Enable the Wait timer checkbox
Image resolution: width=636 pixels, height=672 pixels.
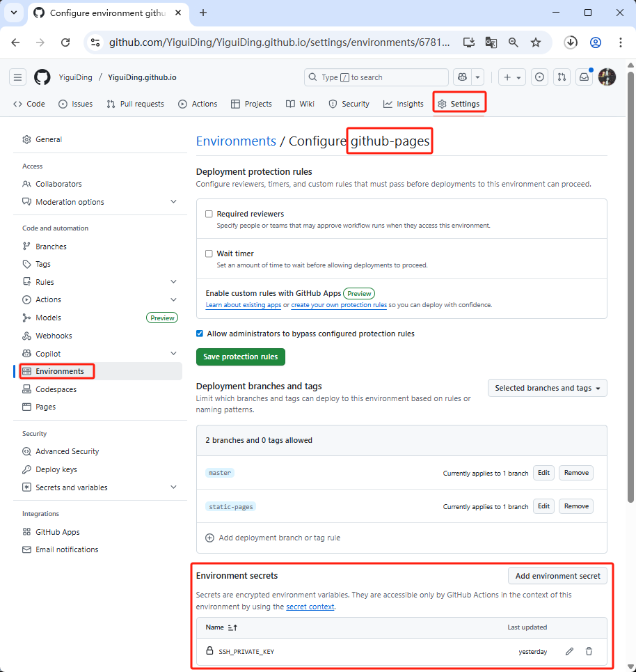point(209,253)
